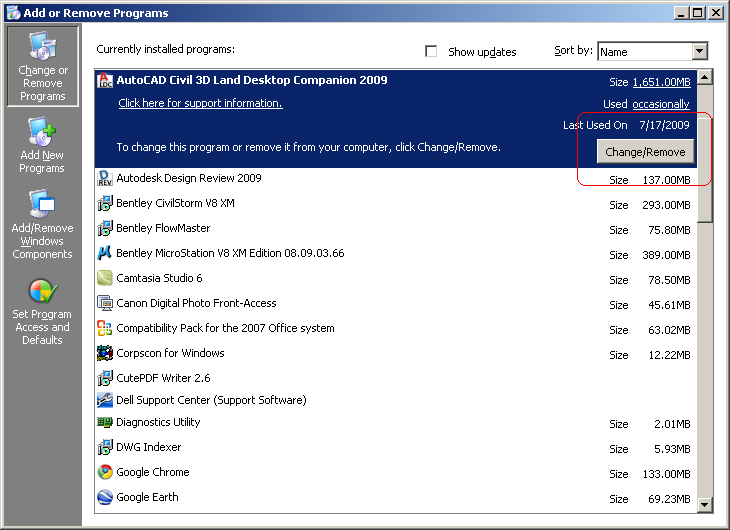Screen dimensions: 730x530
Task: Click the Canon Digital Photo Front-Access icon
Action: (105, 303)
